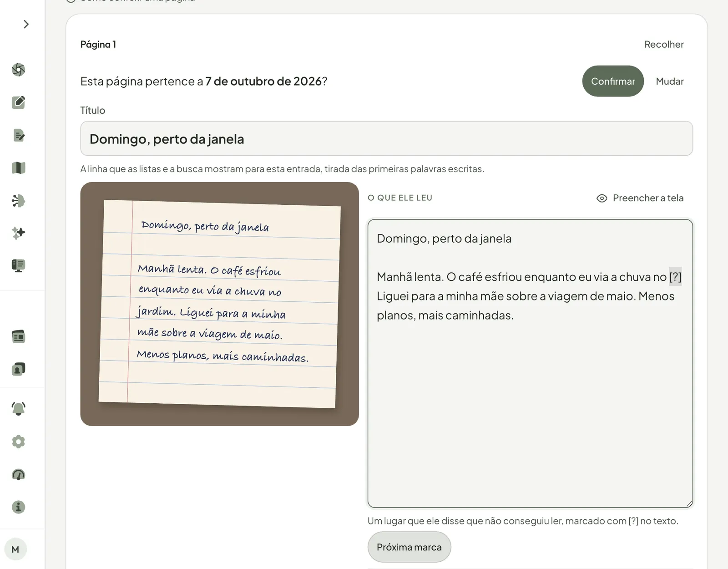728x569 pixels.
Task: Open the monitor with text icon
Action: click(18, 265)
